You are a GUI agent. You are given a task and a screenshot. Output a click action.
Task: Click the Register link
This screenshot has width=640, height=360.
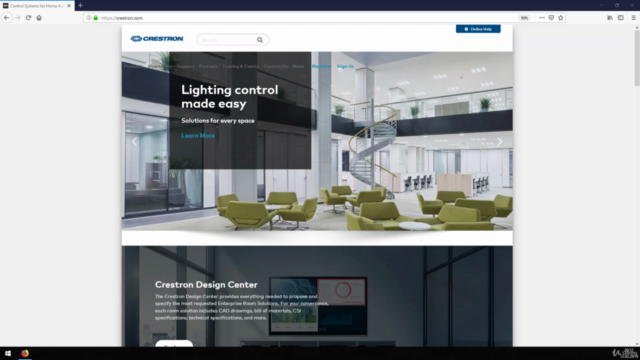click(x=321, y=66)
